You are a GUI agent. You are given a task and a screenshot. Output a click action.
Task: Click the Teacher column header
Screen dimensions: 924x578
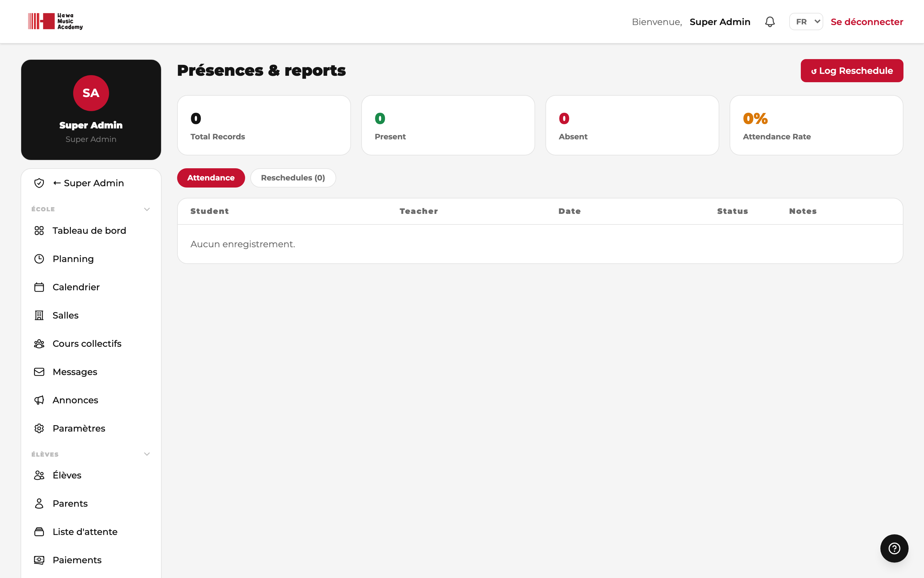[418, 211]
